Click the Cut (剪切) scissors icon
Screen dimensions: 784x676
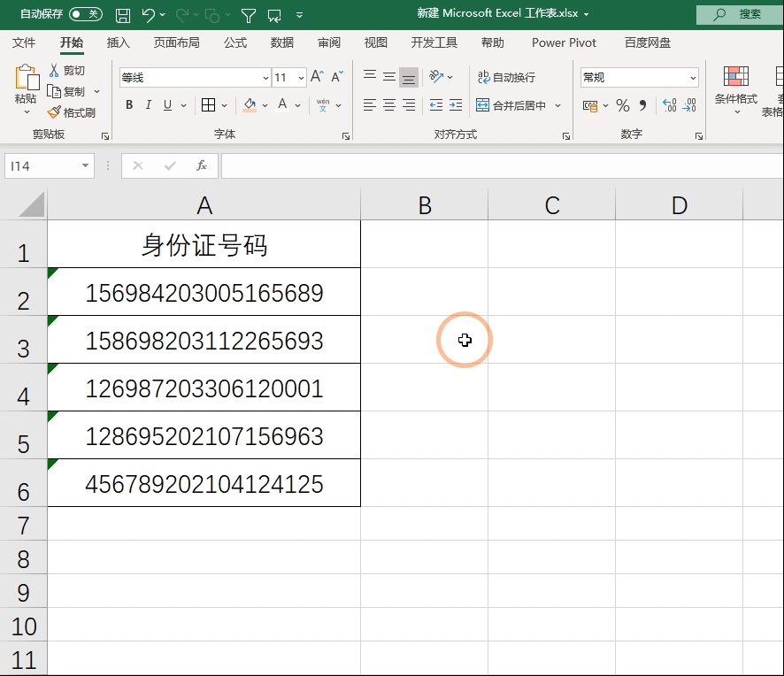click(55, 70)
